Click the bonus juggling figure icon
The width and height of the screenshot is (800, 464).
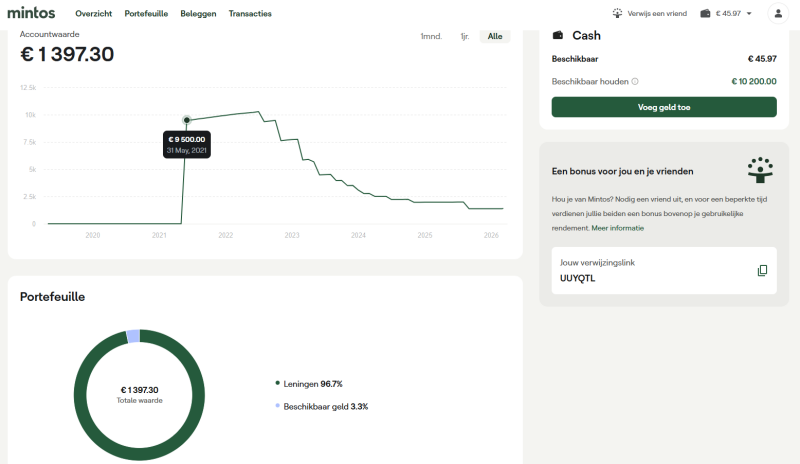760,170
